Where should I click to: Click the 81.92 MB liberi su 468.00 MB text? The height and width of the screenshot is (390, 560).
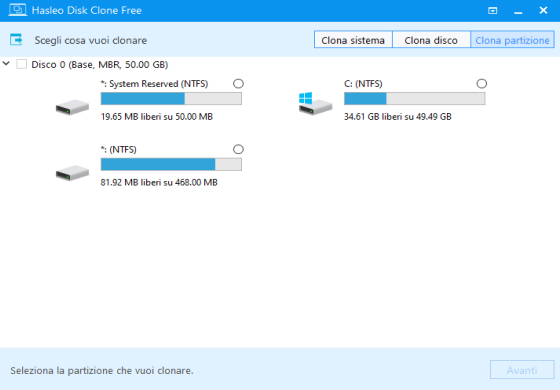pos(159,182)
